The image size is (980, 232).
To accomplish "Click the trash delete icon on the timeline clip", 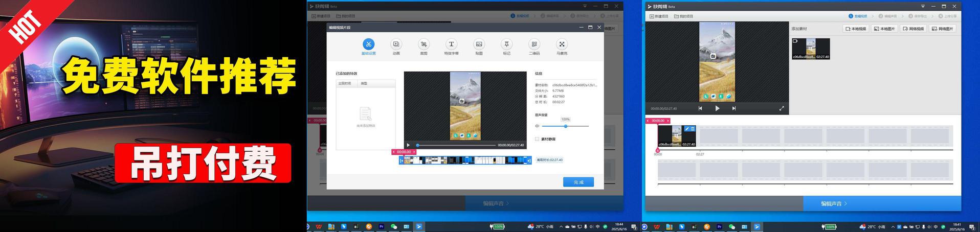I will coord(693,129).
